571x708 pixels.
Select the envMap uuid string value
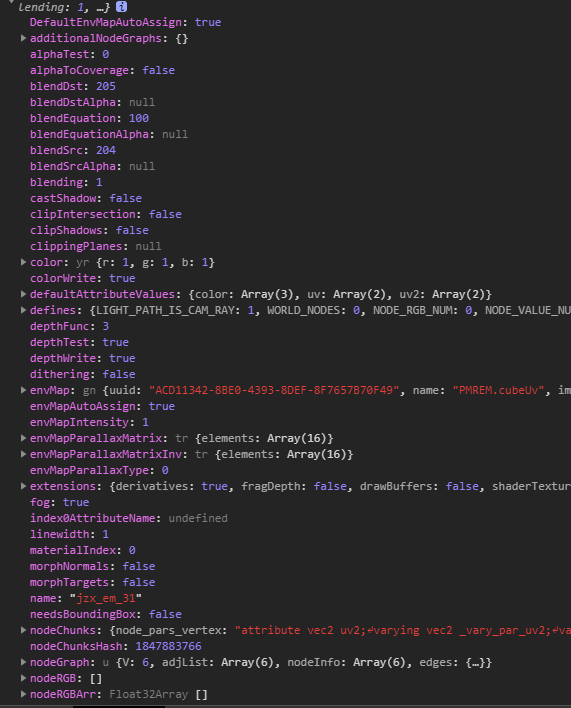(274, 390)
